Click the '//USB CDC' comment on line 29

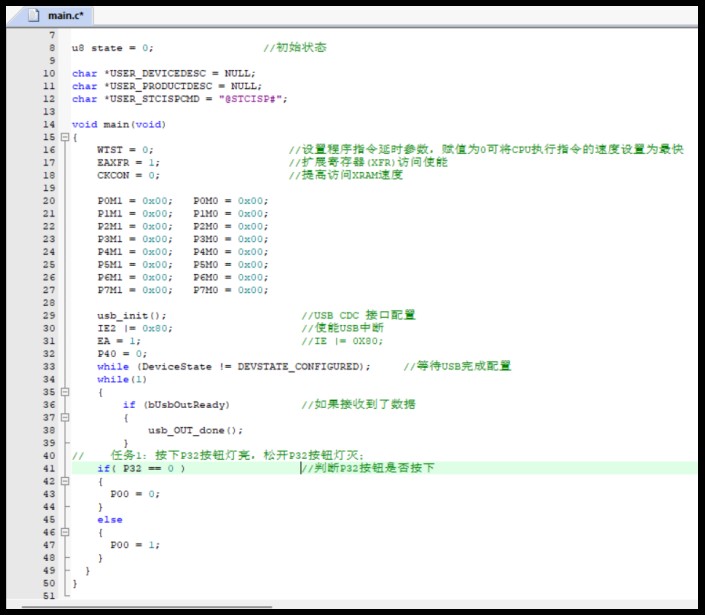click(x=358, y=315)
